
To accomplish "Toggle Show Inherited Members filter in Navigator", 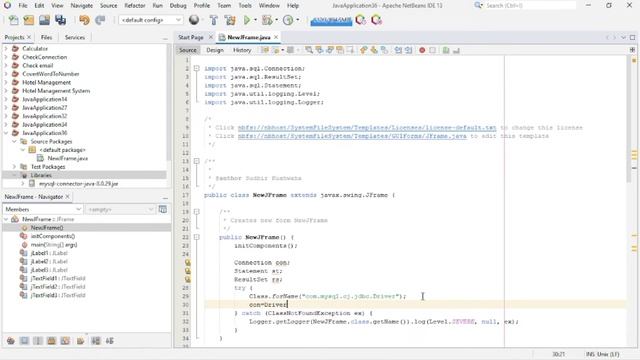I will pyautogui.click(x=11, y=341).
